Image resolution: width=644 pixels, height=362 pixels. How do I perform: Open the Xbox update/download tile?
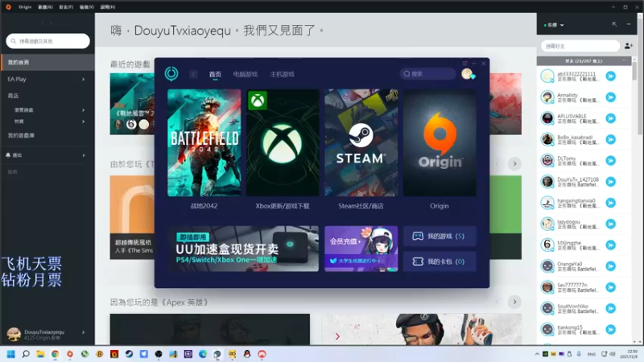(x=283, y=142)
